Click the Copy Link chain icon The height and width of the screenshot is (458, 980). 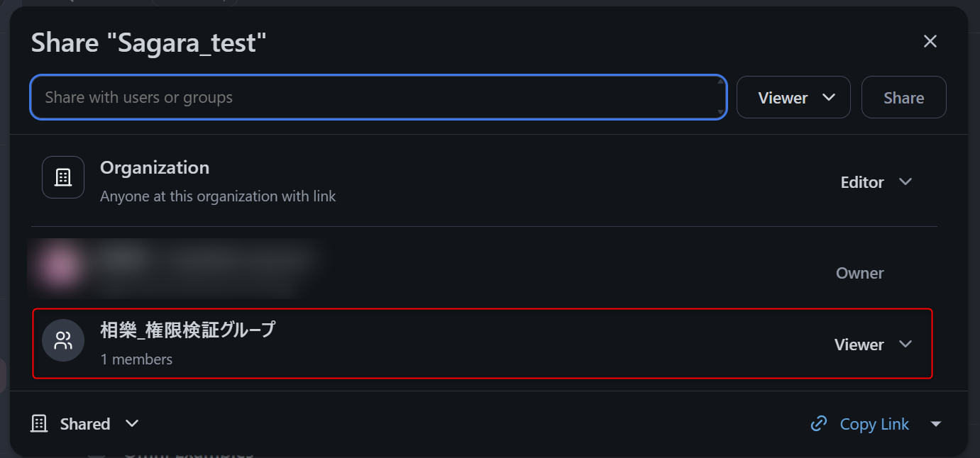[819, 424]
